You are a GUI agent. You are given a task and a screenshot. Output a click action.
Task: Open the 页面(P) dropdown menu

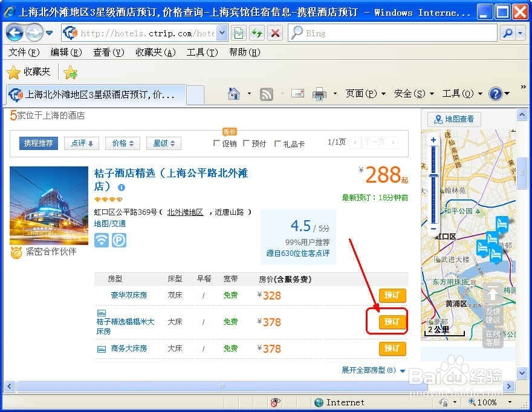click(365, 93)
